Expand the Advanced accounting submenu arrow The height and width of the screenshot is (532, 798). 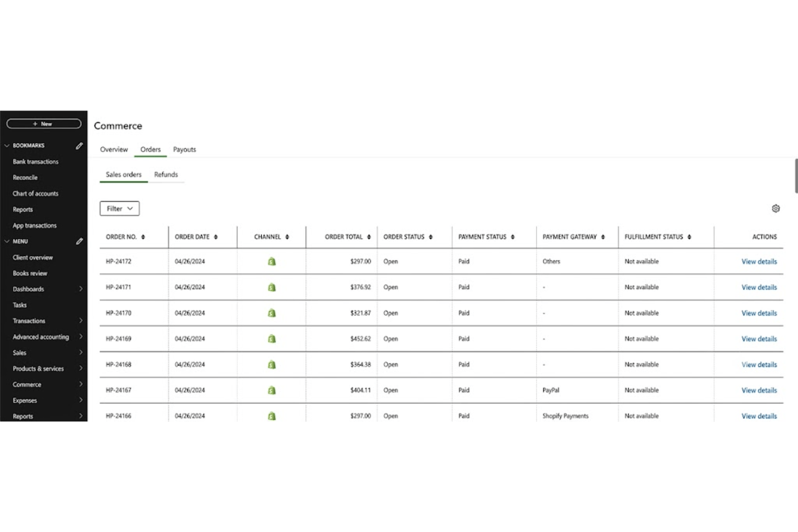81,336
